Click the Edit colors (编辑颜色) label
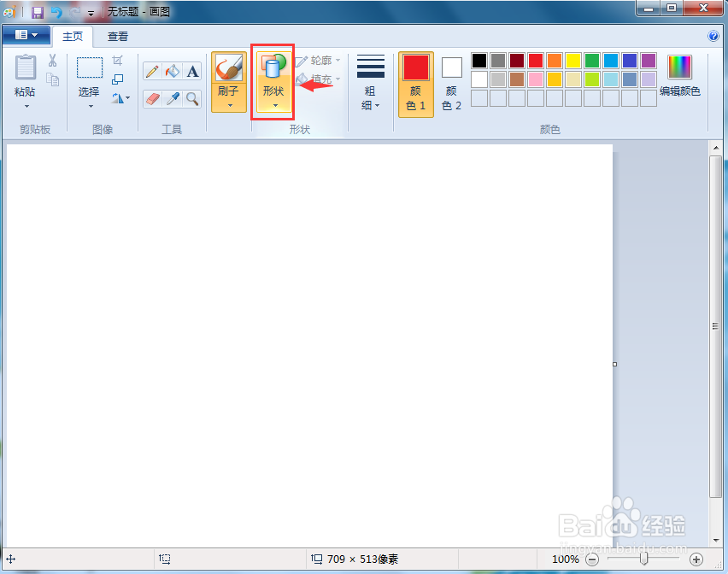The height and width of the screenshot is (574, 728). 679,91
